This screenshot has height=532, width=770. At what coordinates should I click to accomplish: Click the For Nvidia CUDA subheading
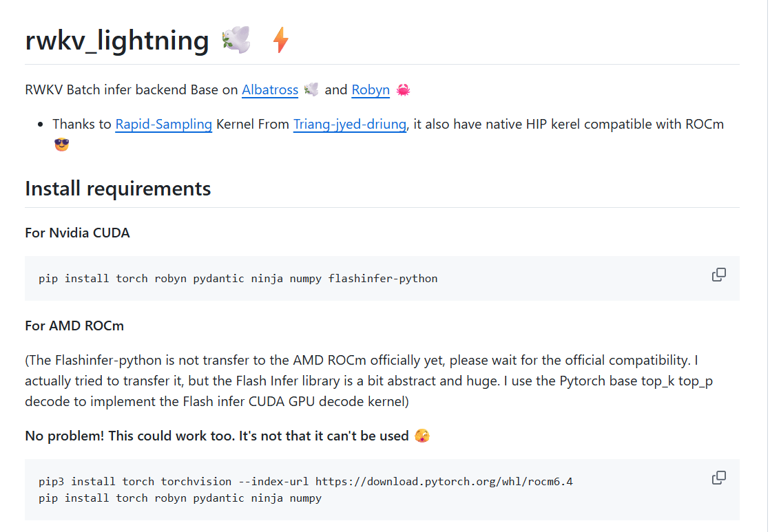(x=77, y=233)
